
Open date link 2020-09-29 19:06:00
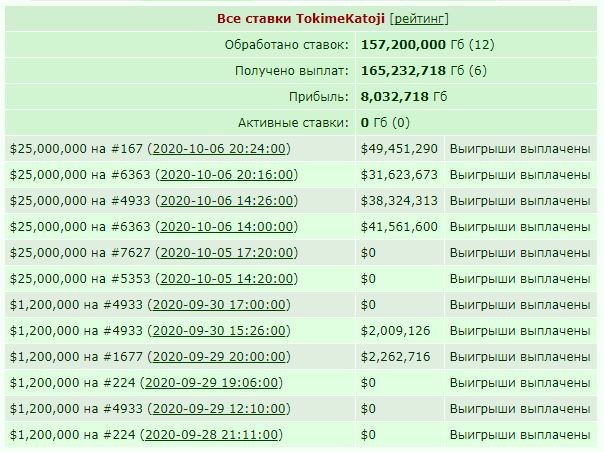click(211, 383)
